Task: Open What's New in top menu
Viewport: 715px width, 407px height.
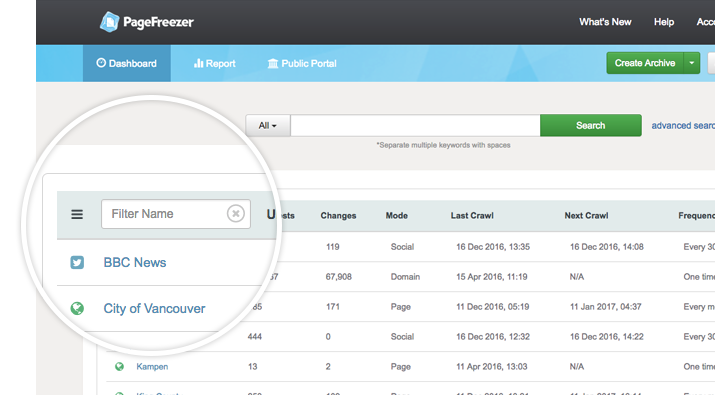Action: coord(605,22)
